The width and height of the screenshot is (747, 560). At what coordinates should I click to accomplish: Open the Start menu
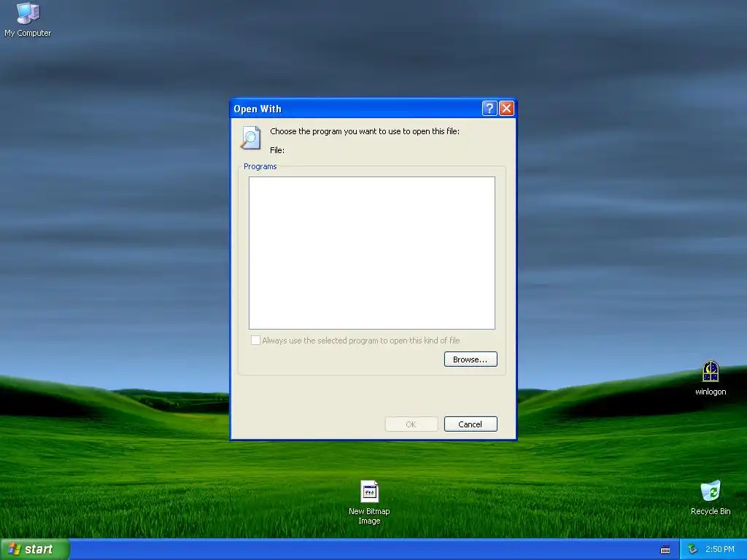click(x=35, y=549)
